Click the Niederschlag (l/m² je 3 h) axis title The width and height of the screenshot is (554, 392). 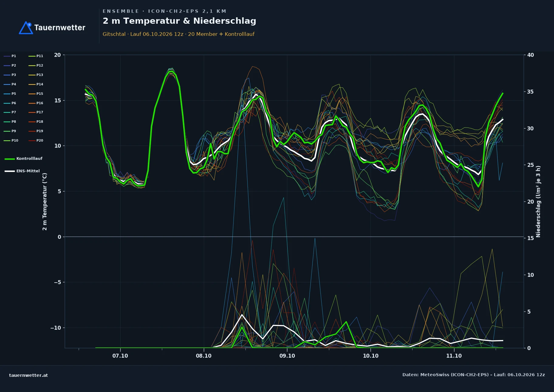pyautogui.click(x=538, y=201)
